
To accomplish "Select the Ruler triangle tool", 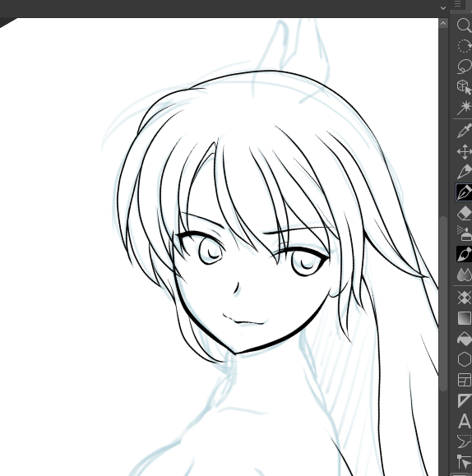I will [465, 400].
